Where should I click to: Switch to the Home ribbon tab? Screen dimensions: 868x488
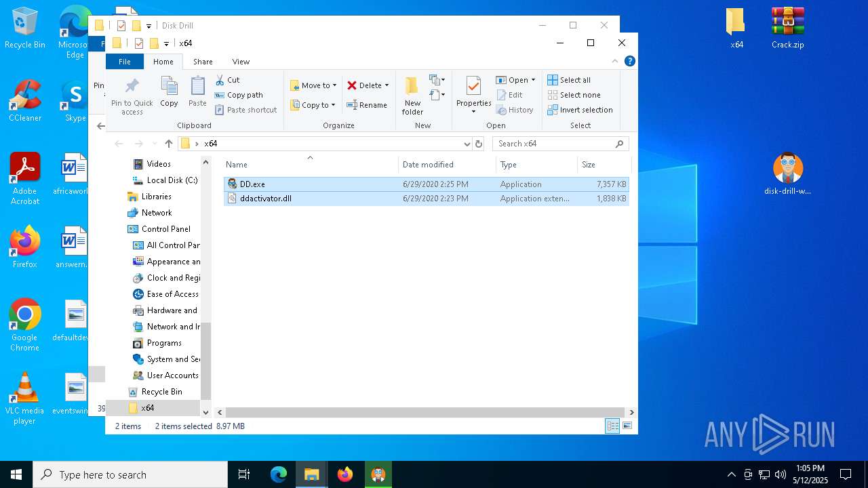[163, 62]
